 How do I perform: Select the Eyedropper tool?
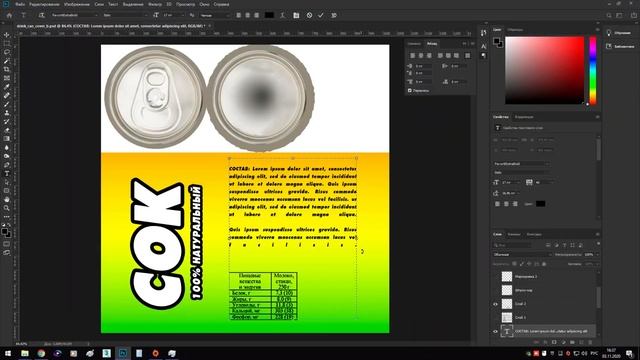[7, 87]
